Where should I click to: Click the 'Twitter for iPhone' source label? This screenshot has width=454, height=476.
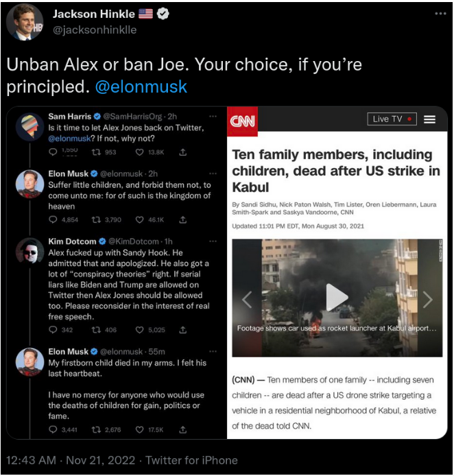191,460
